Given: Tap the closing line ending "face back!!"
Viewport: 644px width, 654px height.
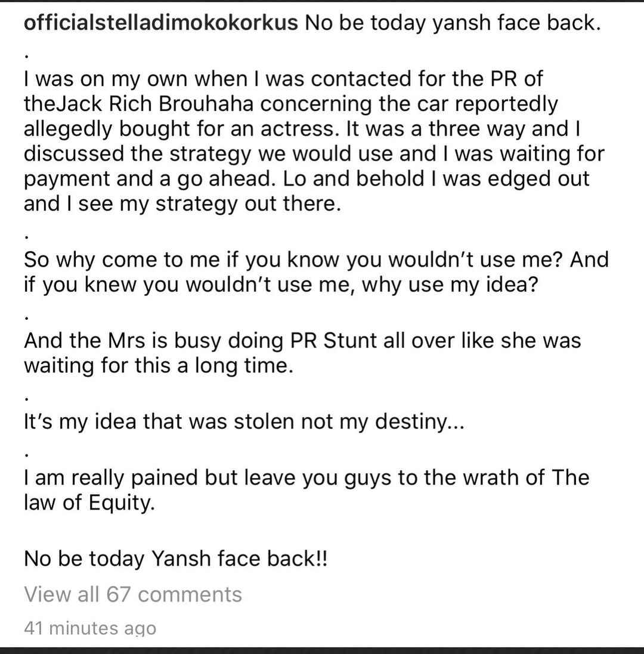Looking at the screenshot, I should 176,559.
